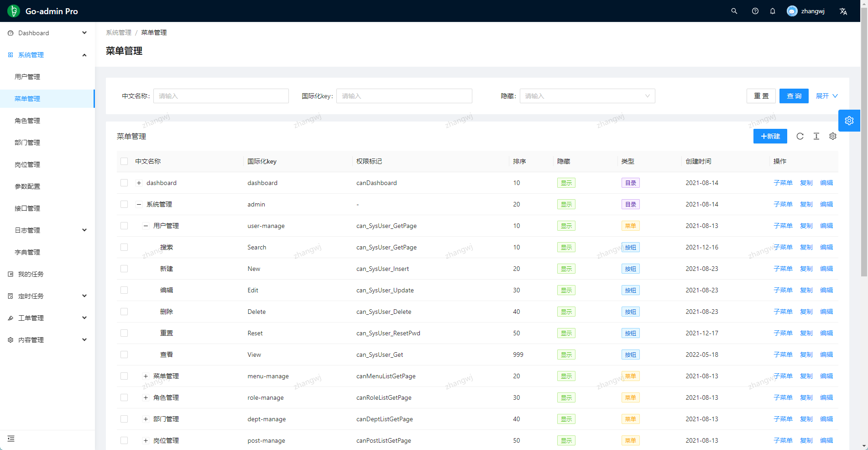Click the Go-admin Pro logo icon
Viewport: 868px width, 450px height.
point(14,11)
